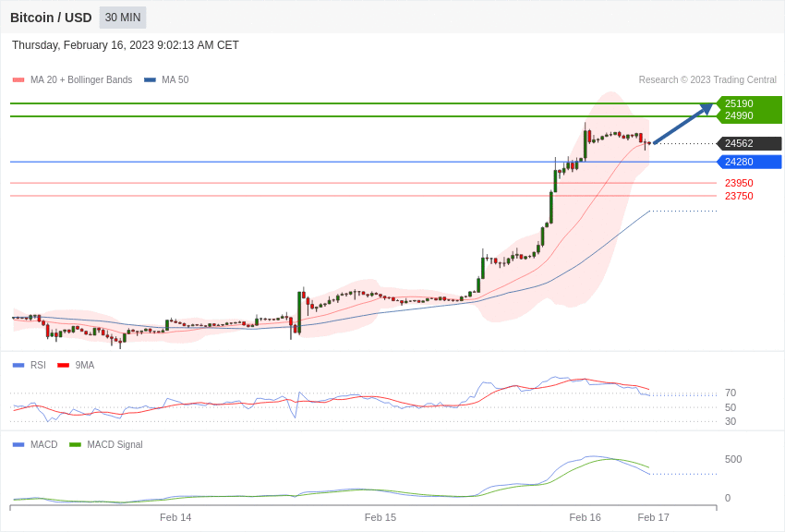Click the 'MA 50' legend label
This screenshot has width=785, height=532.
(x=175, y=80)
